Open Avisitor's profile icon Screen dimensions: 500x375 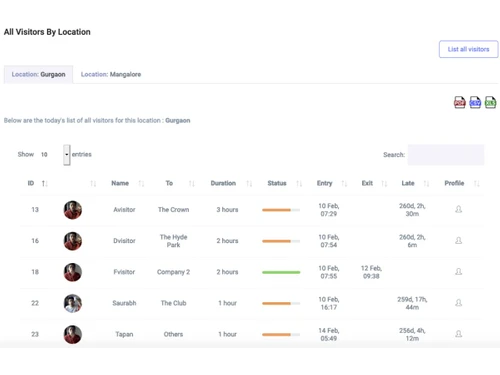459,209
